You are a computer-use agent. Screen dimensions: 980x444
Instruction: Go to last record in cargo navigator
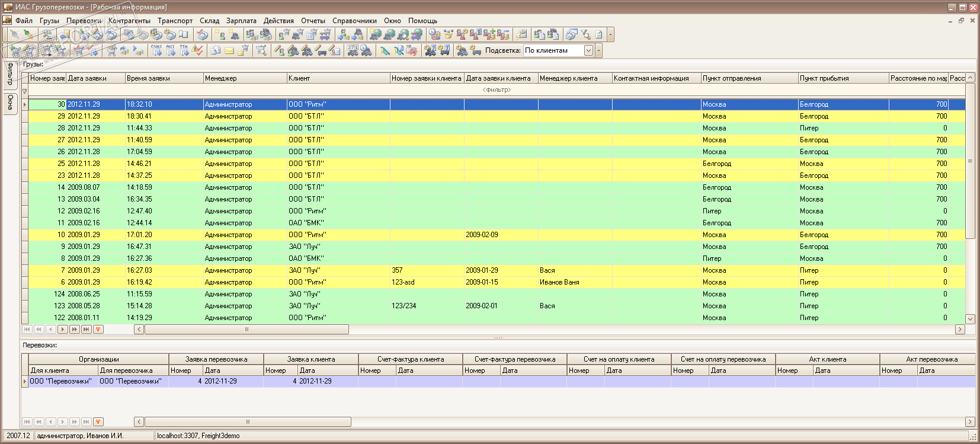(87, 330)
